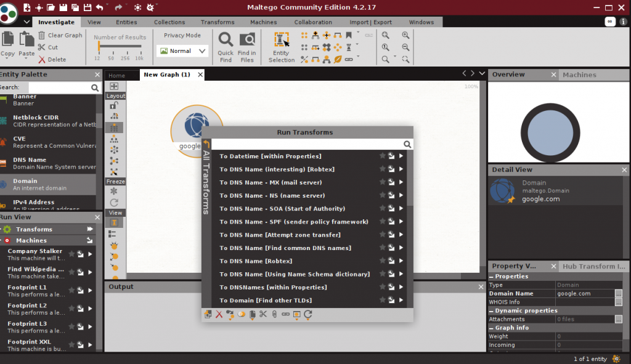The image size is (631, 364).
Task: Switch to the Home graph tab
Action: coord(116,75)
